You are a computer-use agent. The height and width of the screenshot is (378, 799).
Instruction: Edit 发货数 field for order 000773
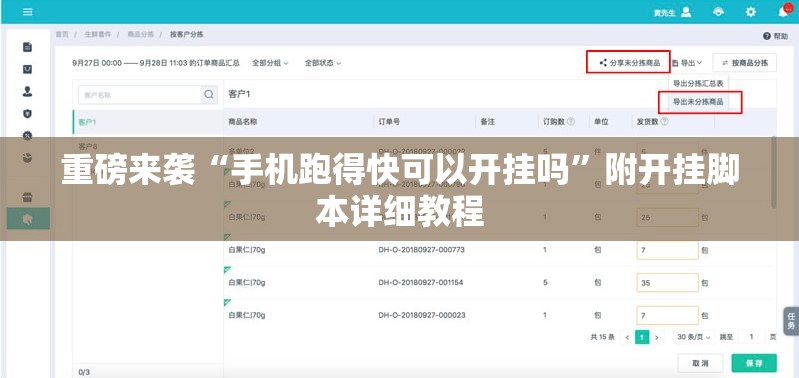pos(668,250)
